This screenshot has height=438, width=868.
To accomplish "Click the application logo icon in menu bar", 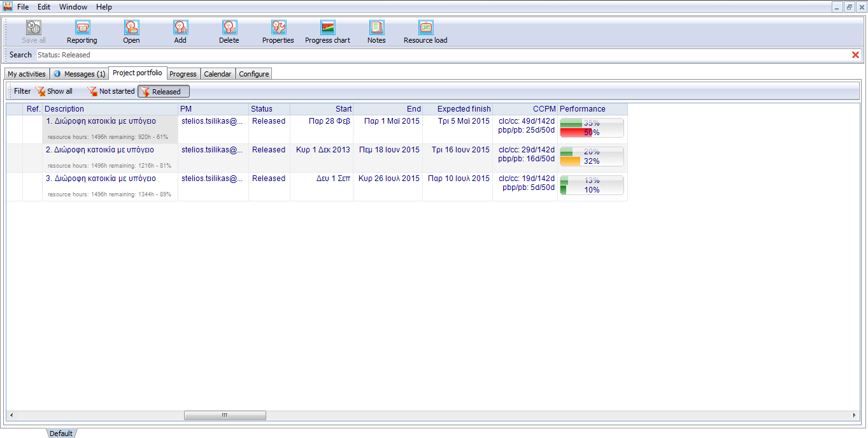I will click(x=8, y=7).
